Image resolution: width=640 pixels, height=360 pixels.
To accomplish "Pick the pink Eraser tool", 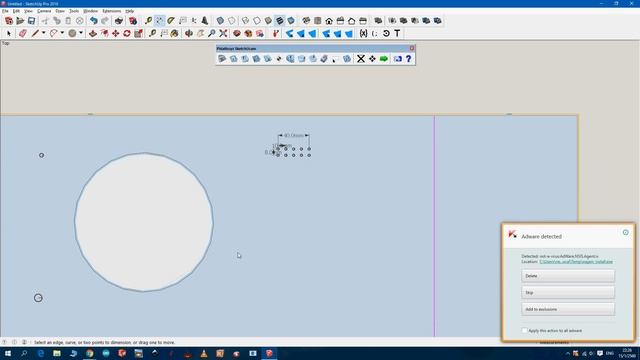I will tap(23, 33).
